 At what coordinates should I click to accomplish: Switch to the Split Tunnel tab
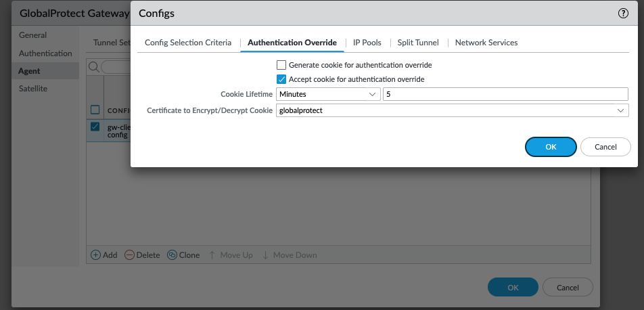pyautogui.click(x=418, y=43)
